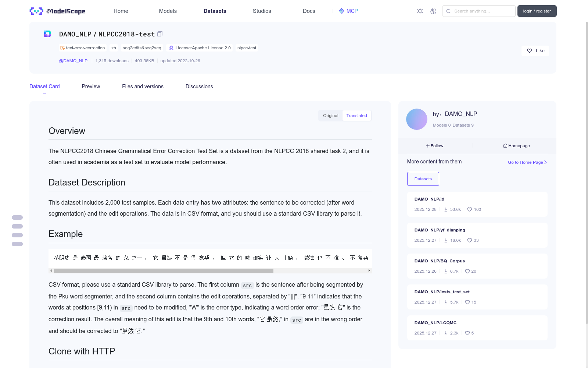
Task: Like this dataset
Action: [535, 51]
